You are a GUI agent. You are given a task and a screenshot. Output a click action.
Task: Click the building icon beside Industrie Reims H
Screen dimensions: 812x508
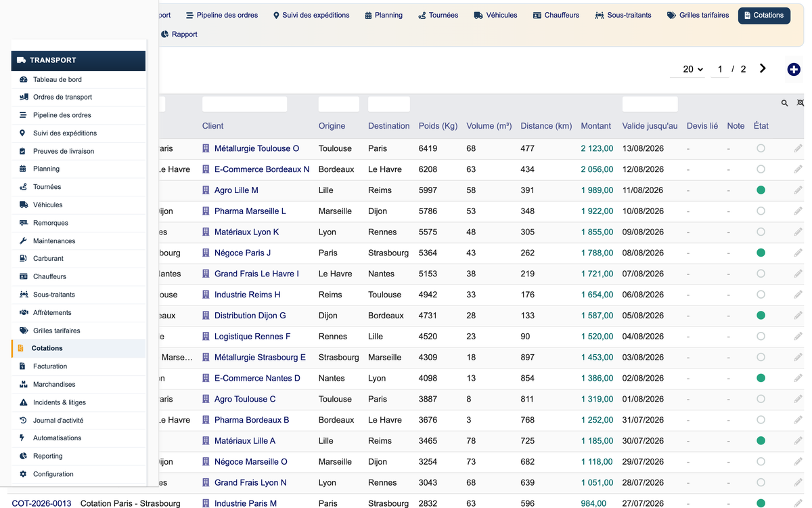tap(206, 295)
